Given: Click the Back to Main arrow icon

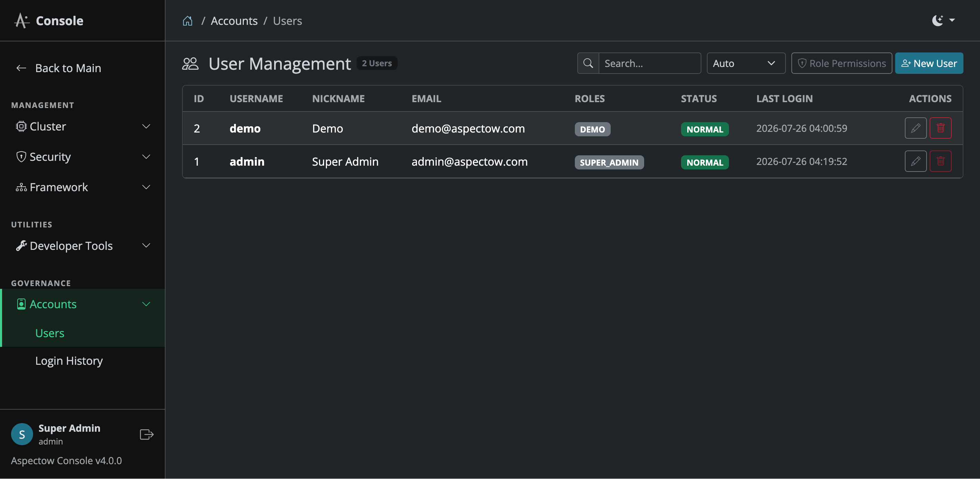Looking at the screenshot, I should click(21, 68).
